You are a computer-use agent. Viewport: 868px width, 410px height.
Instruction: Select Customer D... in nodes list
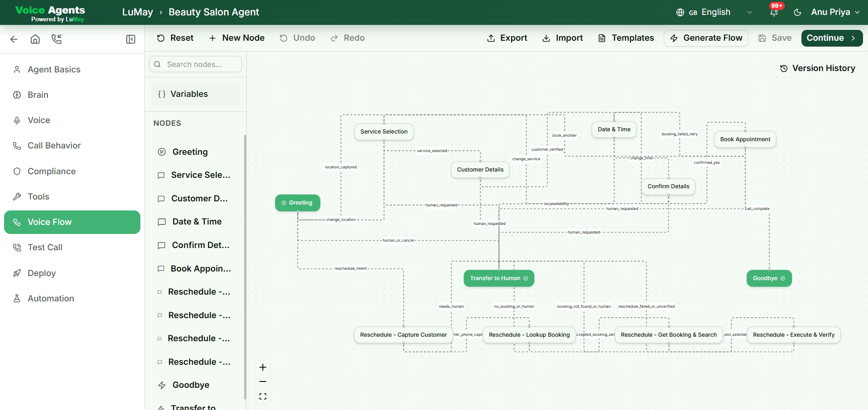[196, 199]
